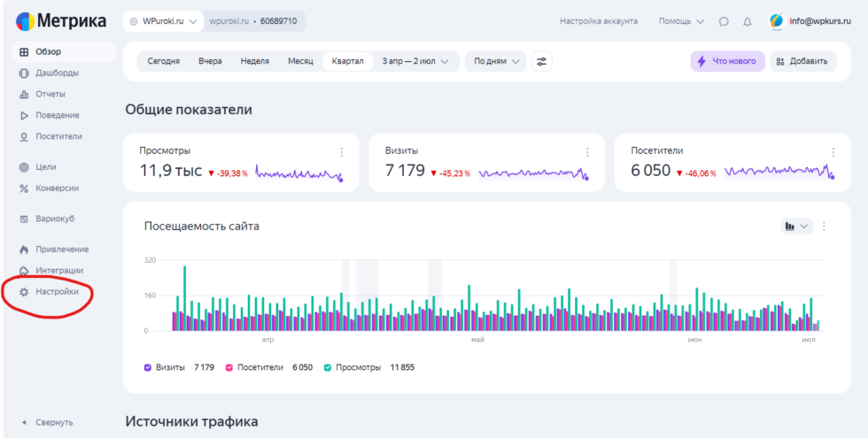Viewport: 868px width, 438px height.
Task: Toggle Просмотры series checkbox in legend
Action: point(328,367)
